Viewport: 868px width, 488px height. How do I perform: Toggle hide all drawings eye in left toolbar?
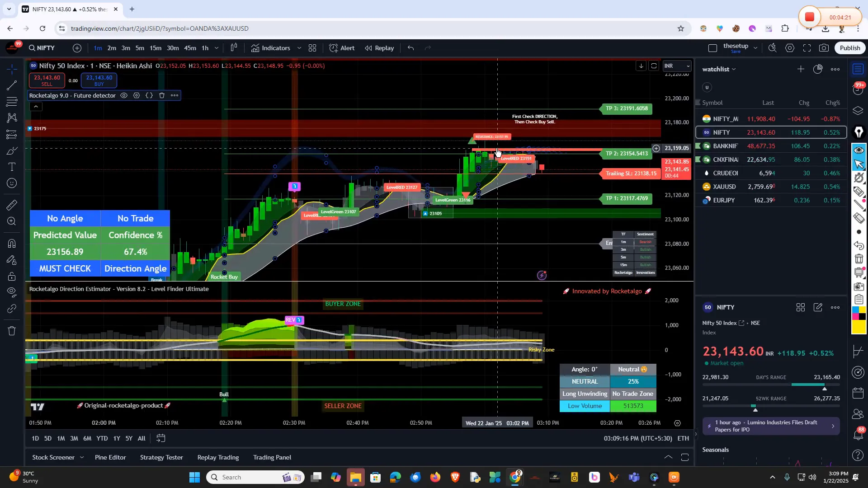(x=12, y=291)
